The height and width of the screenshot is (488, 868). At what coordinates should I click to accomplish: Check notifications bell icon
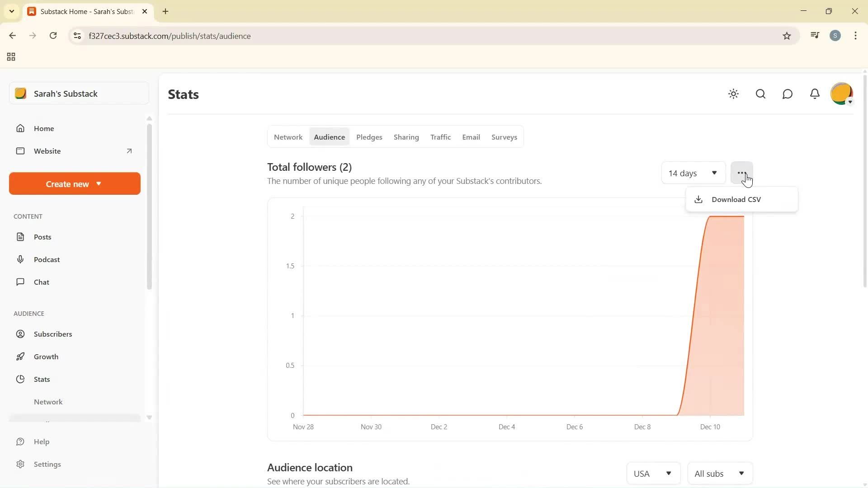pos(815,94)
